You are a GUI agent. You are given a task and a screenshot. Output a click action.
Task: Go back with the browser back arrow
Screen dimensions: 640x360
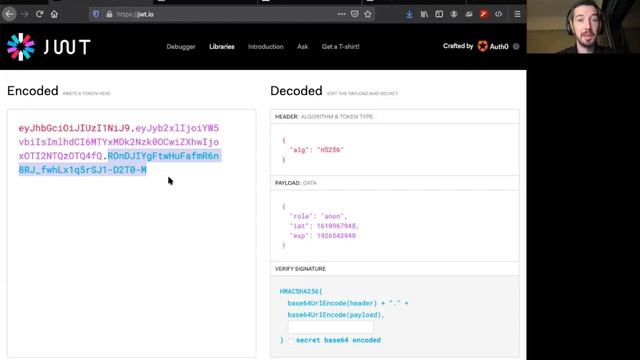click(9, 14)
